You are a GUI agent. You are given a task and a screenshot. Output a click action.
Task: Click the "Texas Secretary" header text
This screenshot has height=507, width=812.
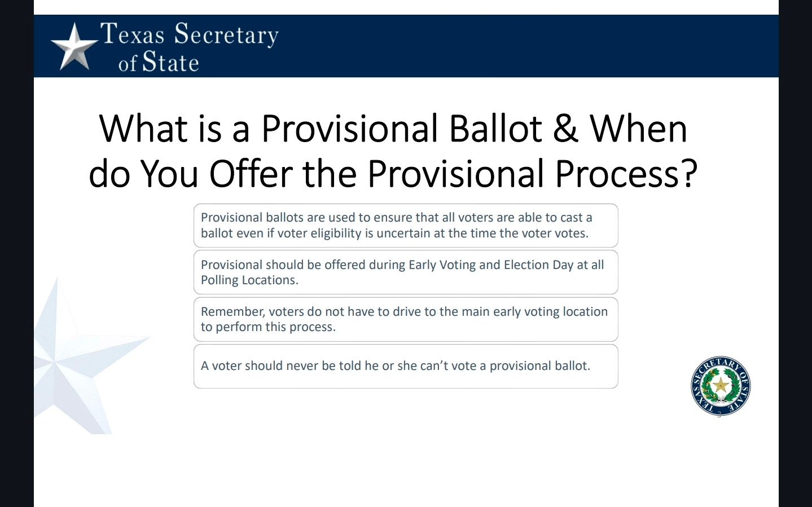[189, 34]
